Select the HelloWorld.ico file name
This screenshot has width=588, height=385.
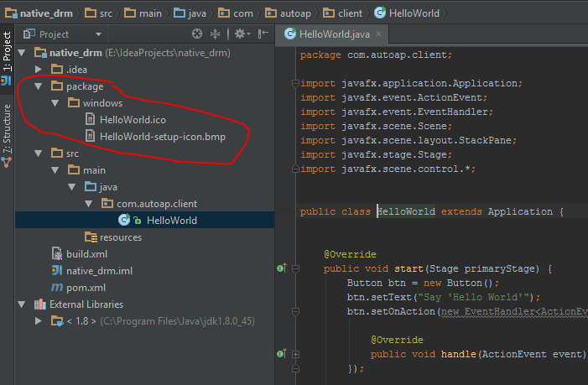(x=133, y=120)
